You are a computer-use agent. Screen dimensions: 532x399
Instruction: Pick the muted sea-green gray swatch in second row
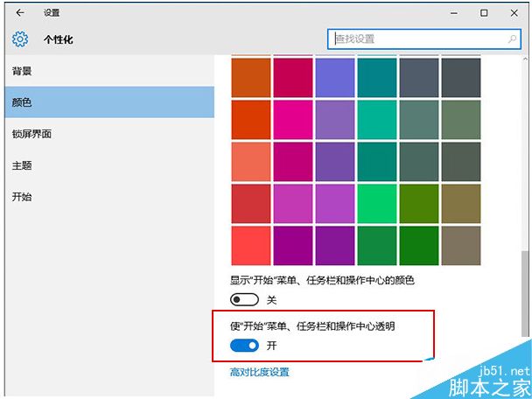pyautogui.click(x=419, y=120)
